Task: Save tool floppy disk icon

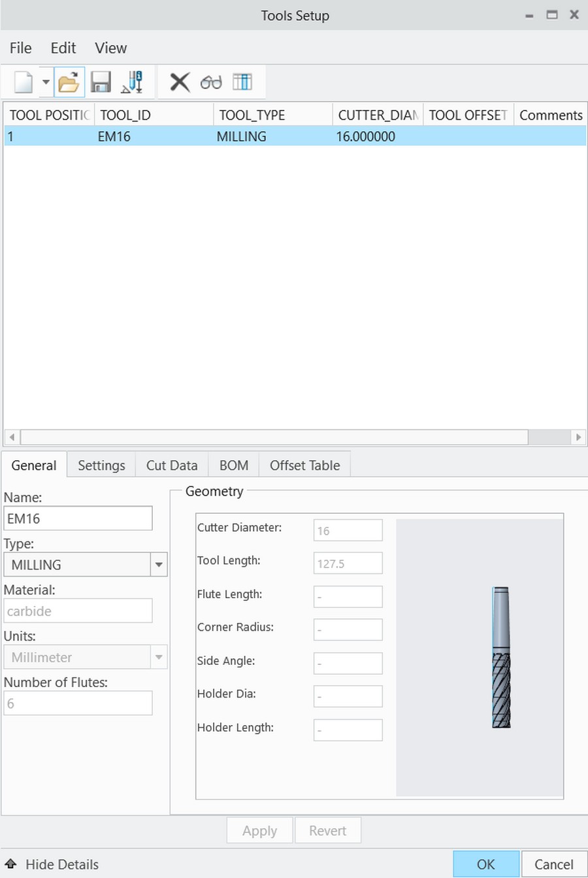Action: tap(101, 82)
